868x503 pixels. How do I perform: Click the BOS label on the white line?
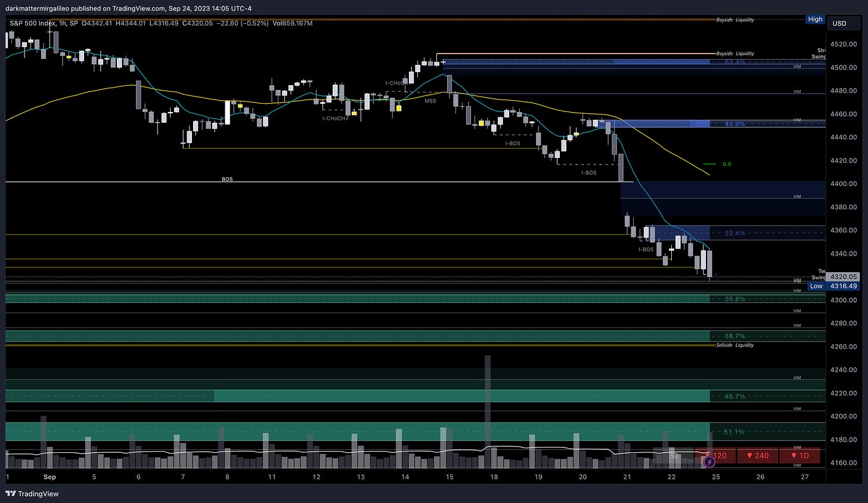tap(227, 179)
